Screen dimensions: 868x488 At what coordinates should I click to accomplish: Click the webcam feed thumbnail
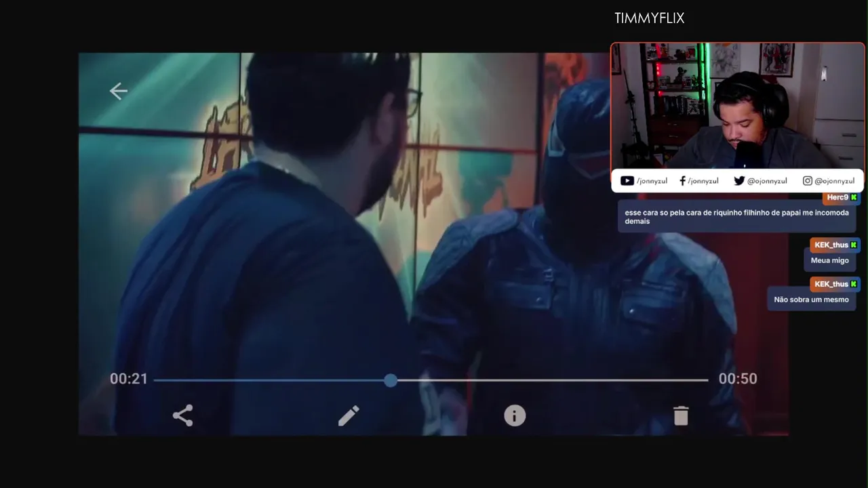738,106
